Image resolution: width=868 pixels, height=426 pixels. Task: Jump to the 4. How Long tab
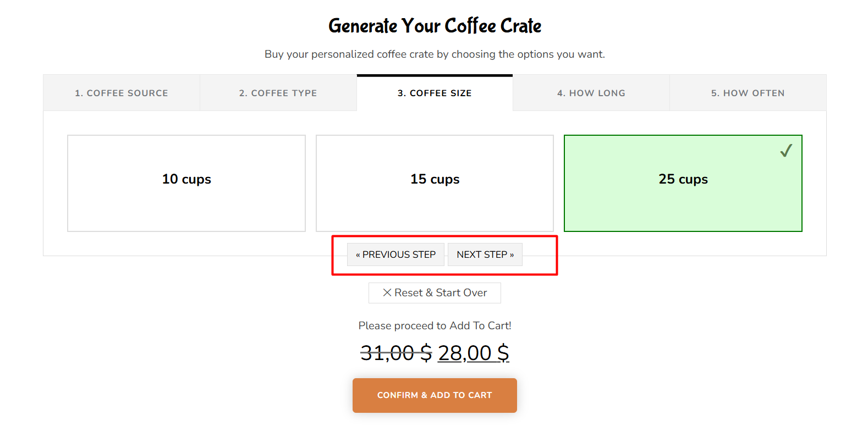(x=591, y=93)
